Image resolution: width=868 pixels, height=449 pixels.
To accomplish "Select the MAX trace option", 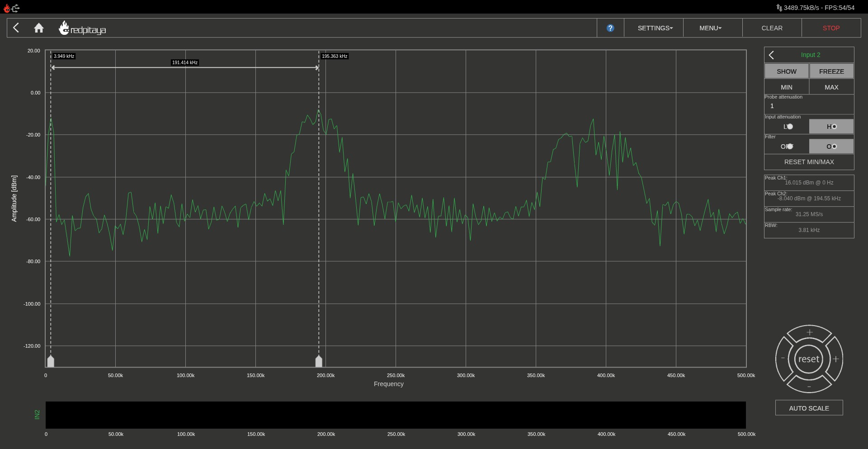I will (x=831, y=87).
